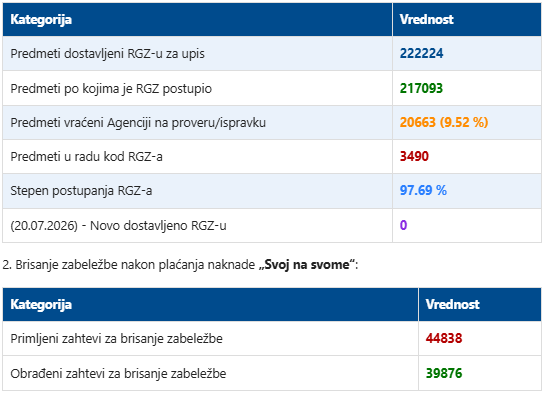The width and height of the screenshot is (547, 396).
Task: Click the blue value 97.69 %
Action: click(x=423, y=190)
